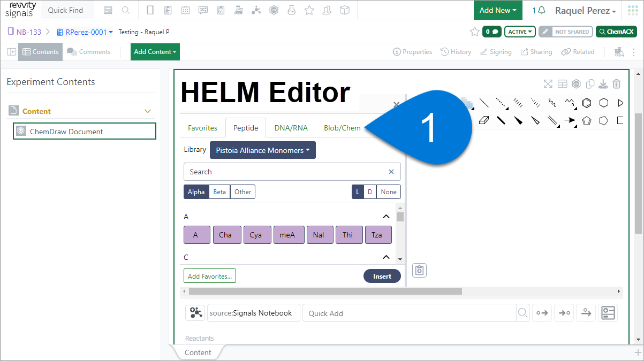644x361 pixels.
Task: Switch to the DNA/RNA tab
Action: [x=291, y=128]
